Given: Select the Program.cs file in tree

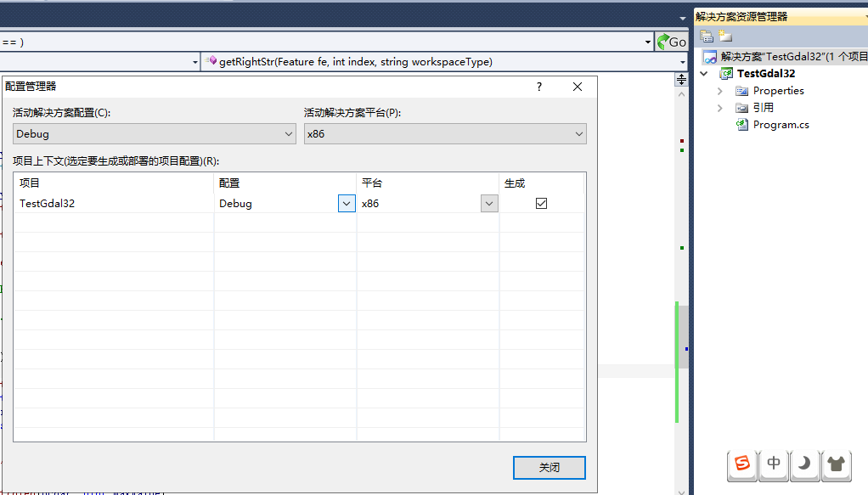Looking at the screenshot, I should [x=781, y=125].
